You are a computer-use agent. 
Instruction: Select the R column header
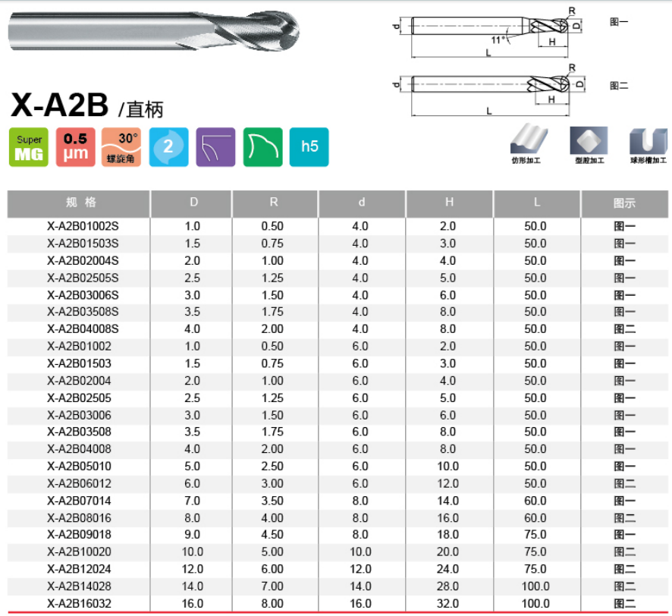(x=274, y=203)
